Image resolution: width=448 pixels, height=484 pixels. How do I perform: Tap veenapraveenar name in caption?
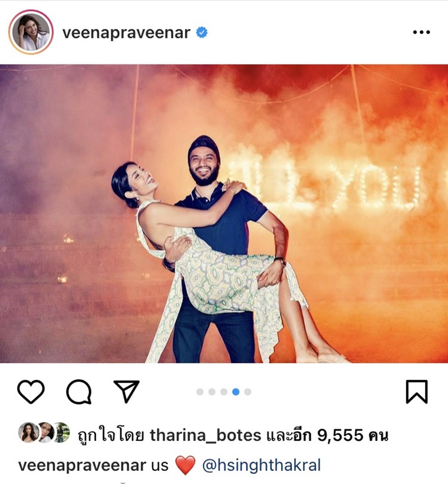pyautogui.click(x=82, y=466)
